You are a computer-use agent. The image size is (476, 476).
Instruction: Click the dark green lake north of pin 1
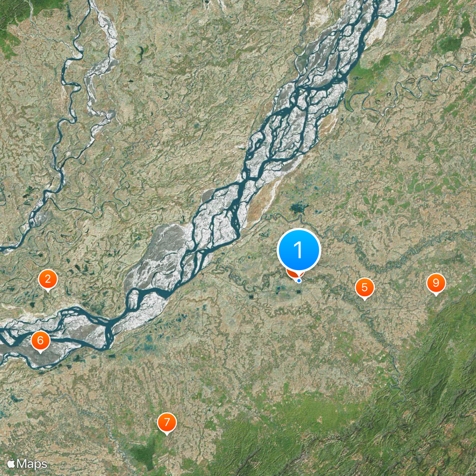[x=299, y=209]
